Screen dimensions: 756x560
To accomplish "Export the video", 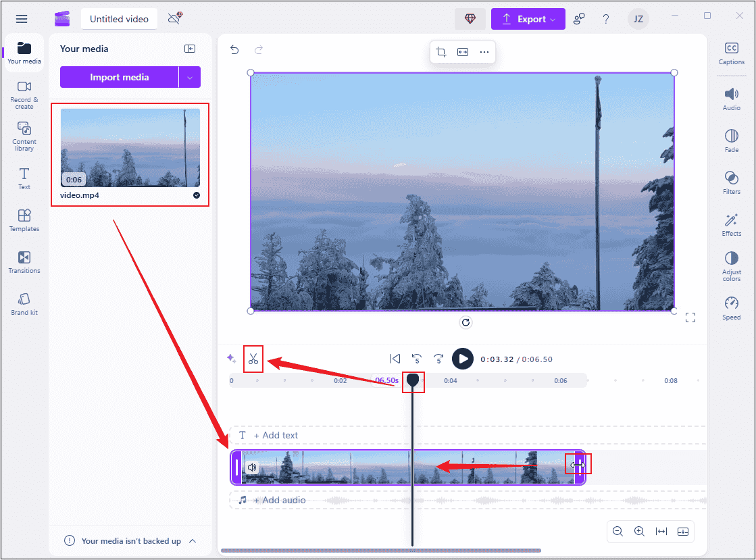I will point(528,19).
